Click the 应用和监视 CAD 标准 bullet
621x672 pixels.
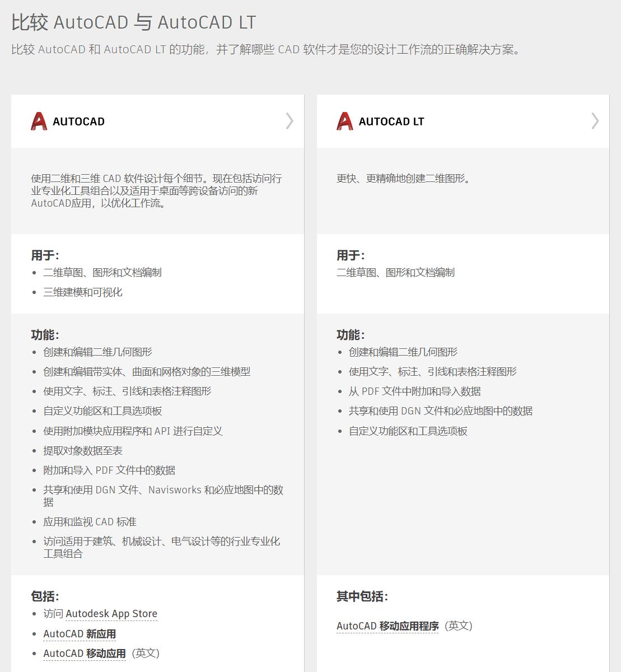point(90,522)
